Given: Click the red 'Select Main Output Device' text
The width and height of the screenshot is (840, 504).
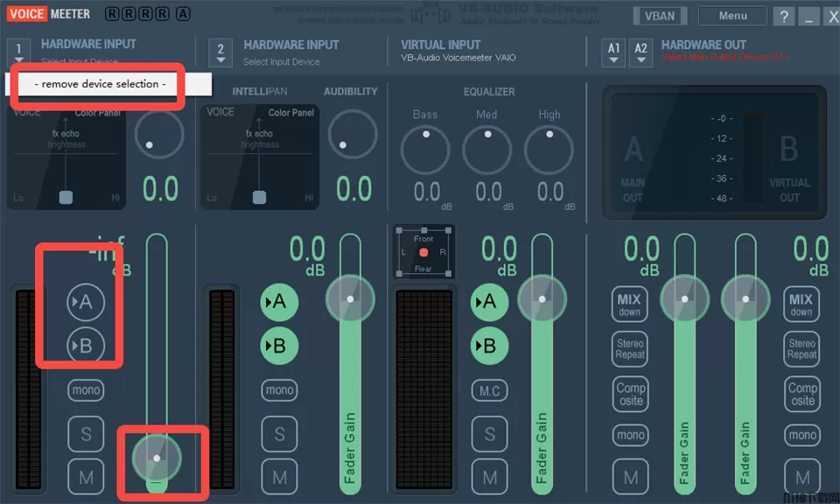Looking at the screenshot, I should [x=724, y=57].
